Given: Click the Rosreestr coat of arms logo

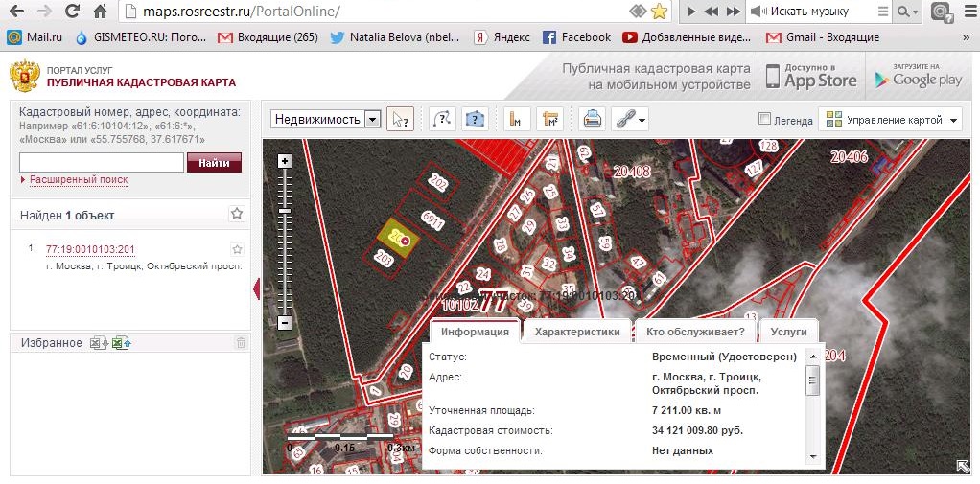Looking at the screenshot, I should [x=24, y=76].
